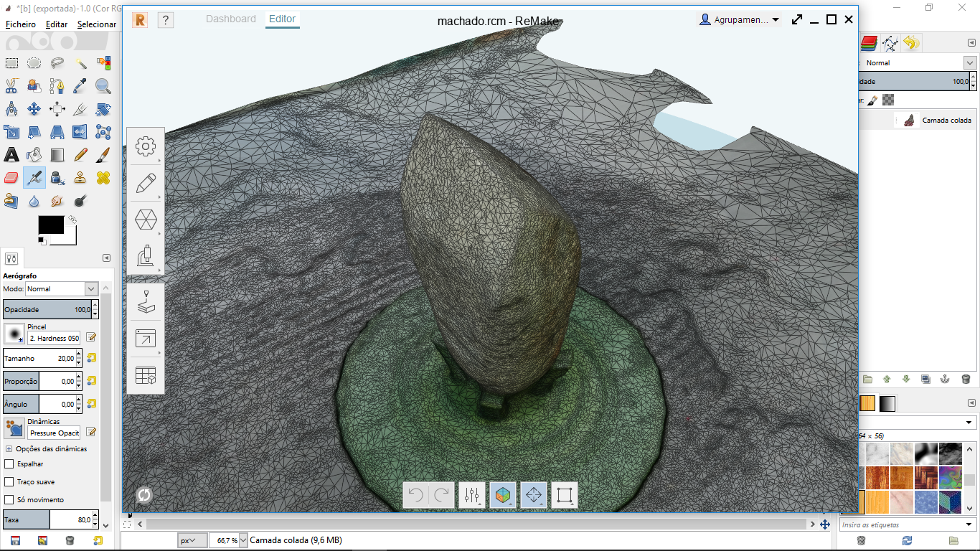
Task: Select the Pencil tool in GIMP toolbox
Action: 80,155
